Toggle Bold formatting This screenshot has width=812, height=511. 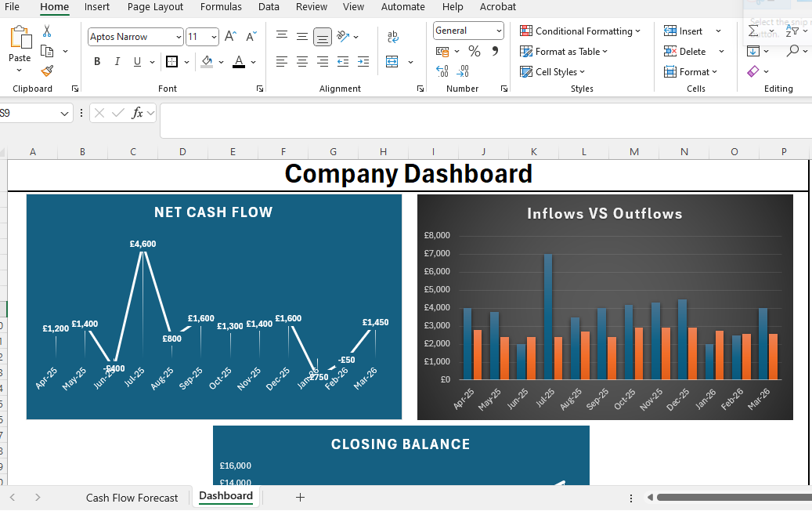(97, 62)
